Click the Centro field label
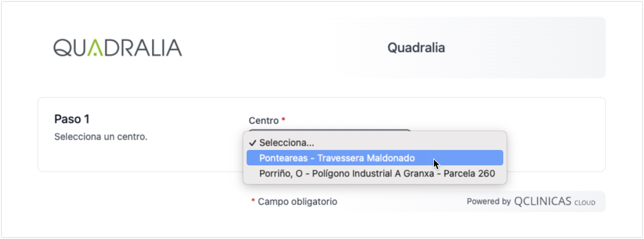Image resolution: width=644 pixels, height=239 pixels. point(264,121)
